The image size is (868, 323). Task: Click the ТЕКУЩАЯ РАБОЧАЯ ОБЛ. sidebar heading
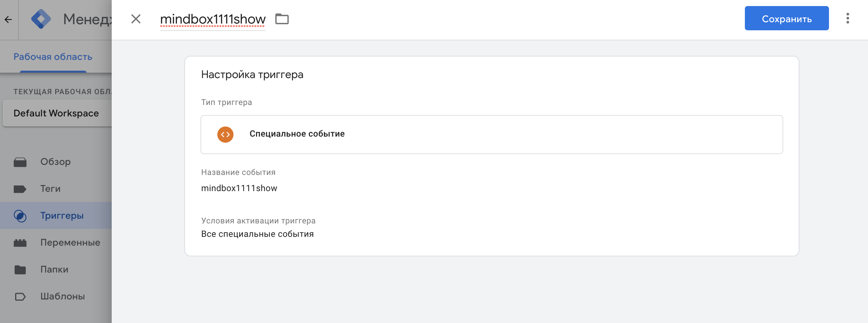(x=62, y=92)
